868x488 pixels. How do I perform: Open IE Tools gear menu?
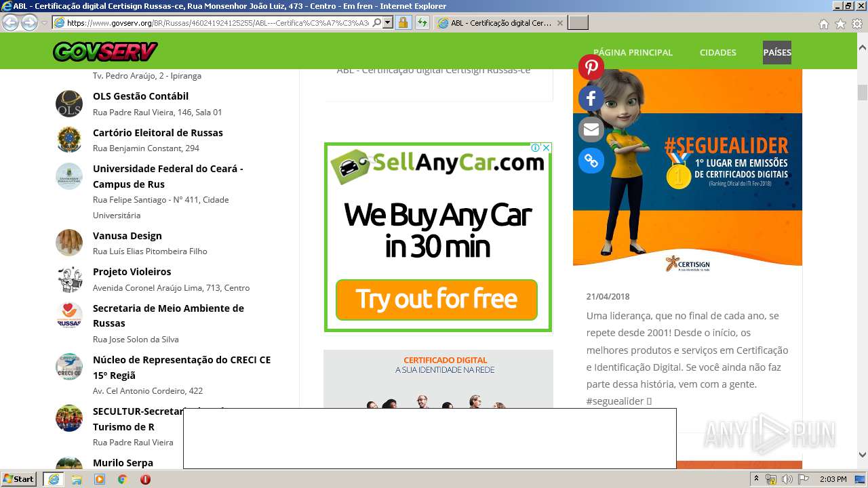(856, 24)
